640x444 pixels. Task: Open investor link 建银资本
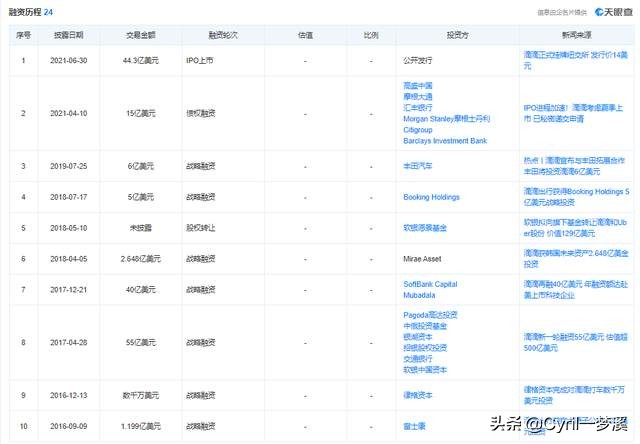418,395
